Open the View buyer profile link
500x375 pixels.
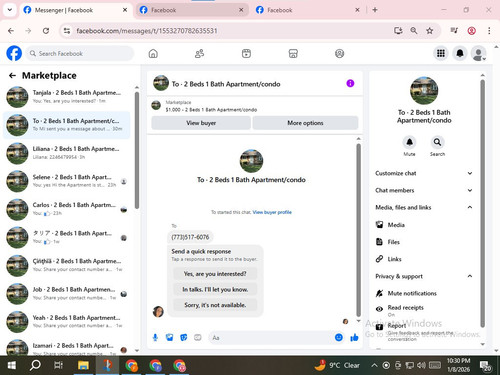[272, 212]
